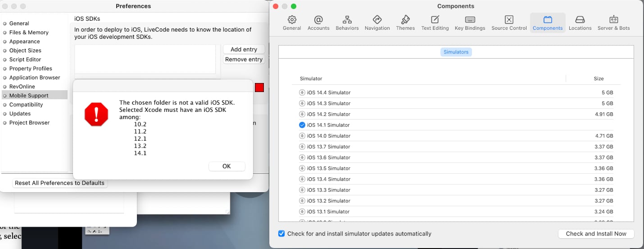Toggle automatic simulator updates checkbox
Image resolution: width=644 pixels, height=249 pixels.
[x=281, y=234]
